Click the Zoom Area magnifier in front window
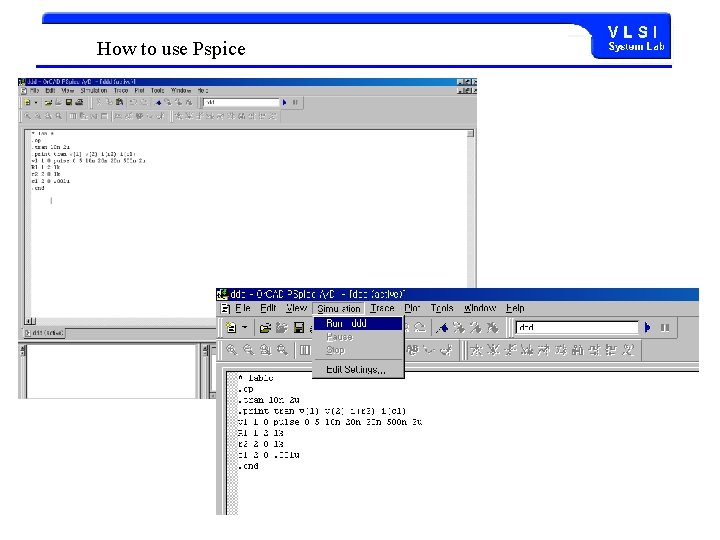Viewport: 720px width, 540px height. tap(265, 350)
